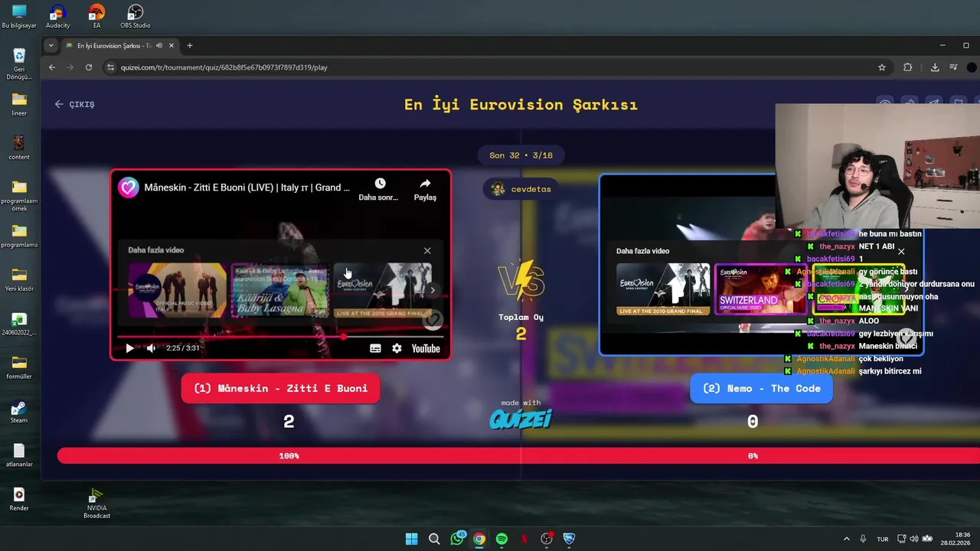980x551 pixels.
Task: Expand the hidden system tray icons
Action: pos(846,539)
